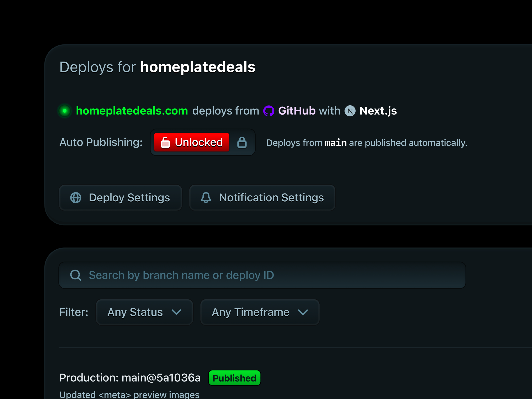Viewport: 532px width, 399px height.
Task: Select the 'Updated <meta> preview images' commit text
Action: pos(129,395)
